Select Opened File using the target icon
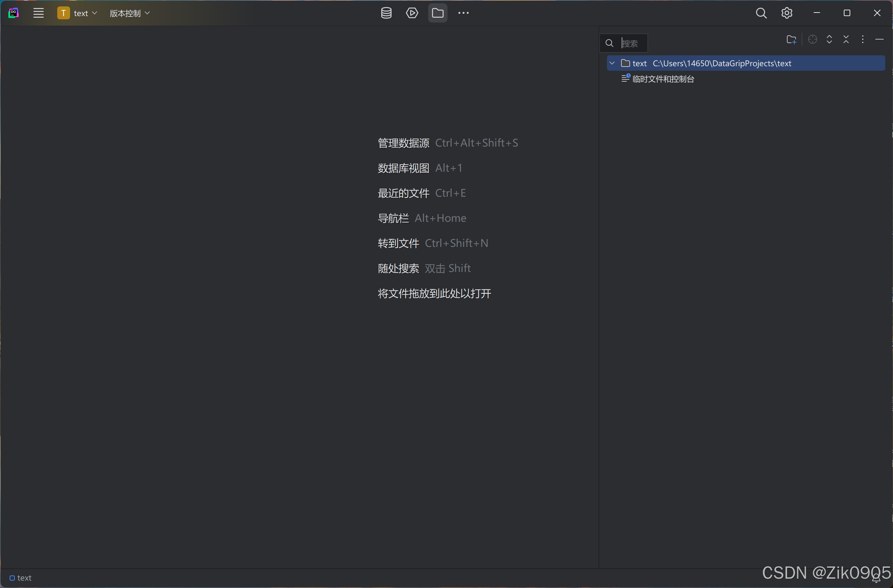Screen dimensions: 893x588 pos(812,40)
